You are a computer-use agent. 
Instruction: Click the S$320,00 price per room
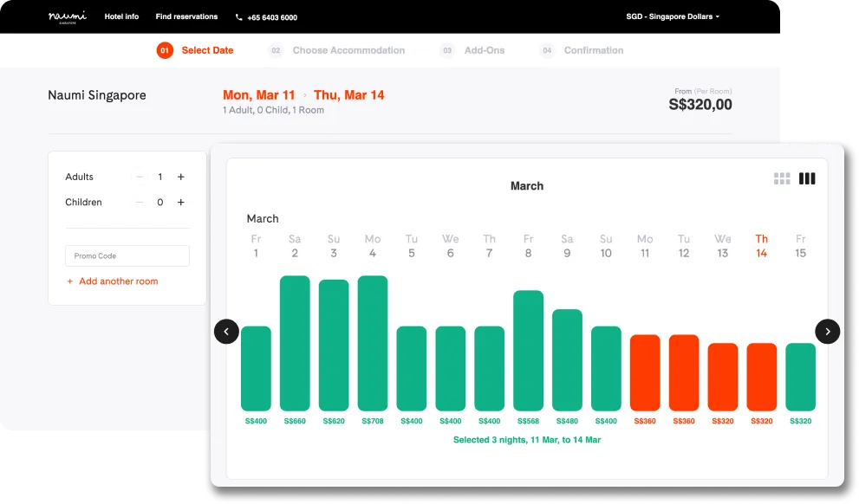click(x=700, y=105)
